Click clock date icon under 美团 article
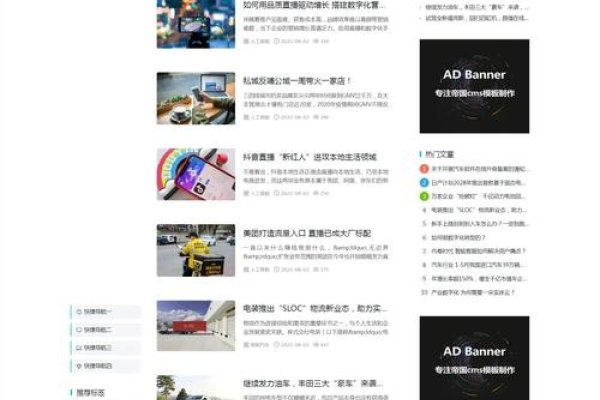This screenshot has height=400, width=600. tap(276, 269)
